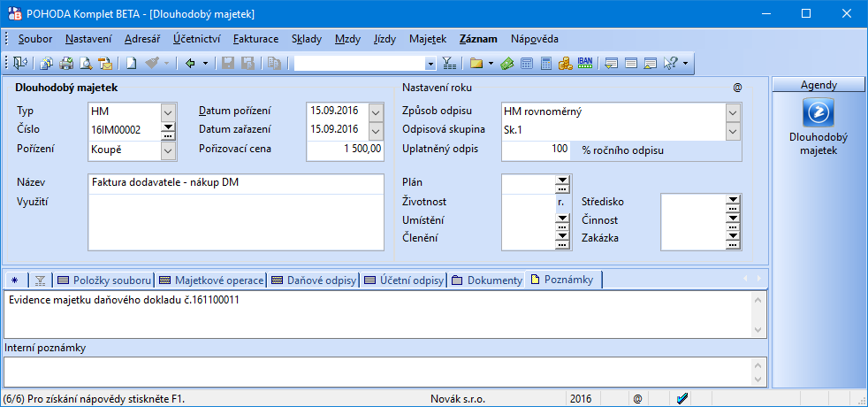
Task: Expand the Odpisová skupina dropdown
Action: (733, 131)
